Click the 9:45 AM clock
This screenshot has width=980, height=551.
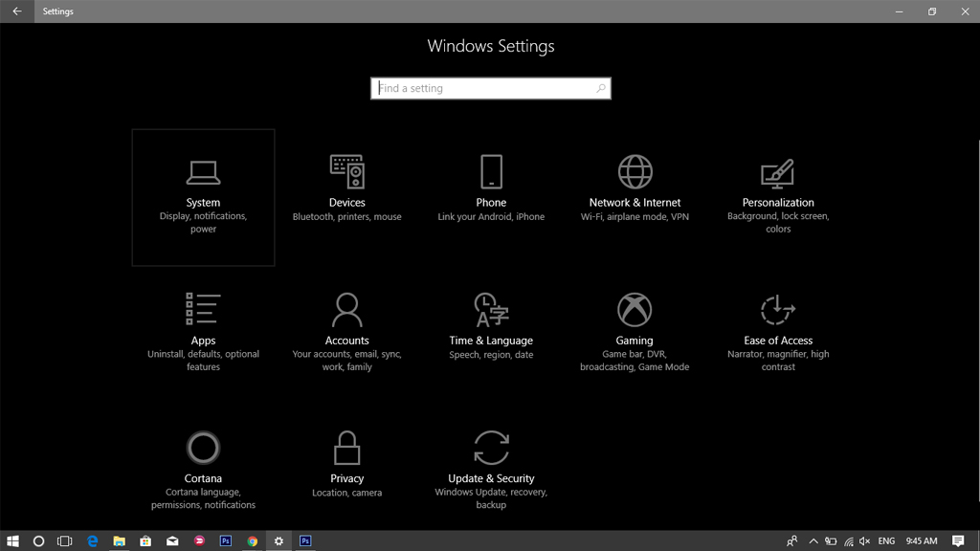click(x=922, y=541)
